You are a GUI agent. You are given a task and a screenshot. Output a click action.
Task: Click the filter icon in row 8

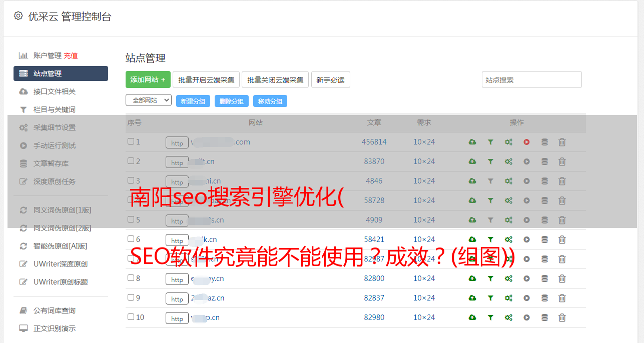point(490,278)
